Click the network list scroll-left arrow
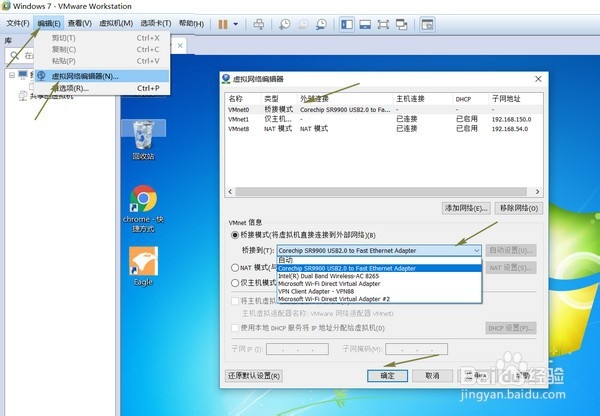This screenshot has width=600, height=416. 230,191
